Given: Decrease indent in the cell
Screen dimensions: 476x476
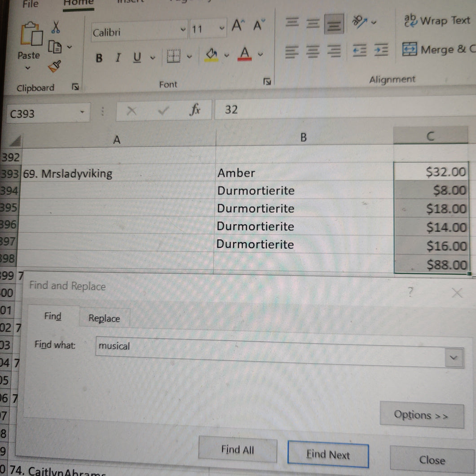Looking at the screenshot, I should (360, 50).
